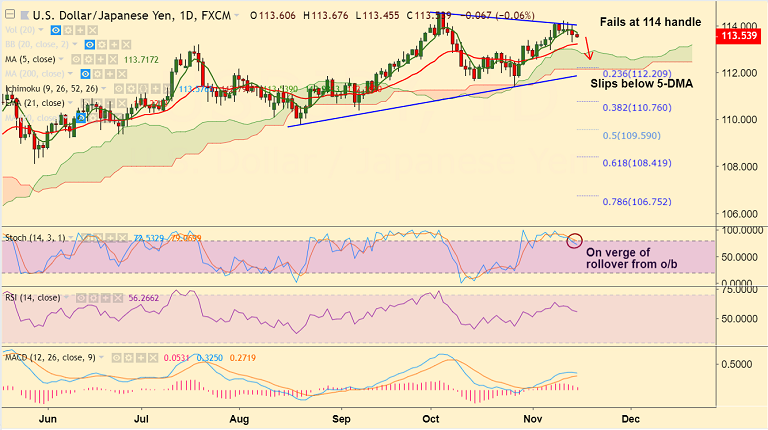Click the plus icon for Ichimoku indicator

click(x=156, y=89)
